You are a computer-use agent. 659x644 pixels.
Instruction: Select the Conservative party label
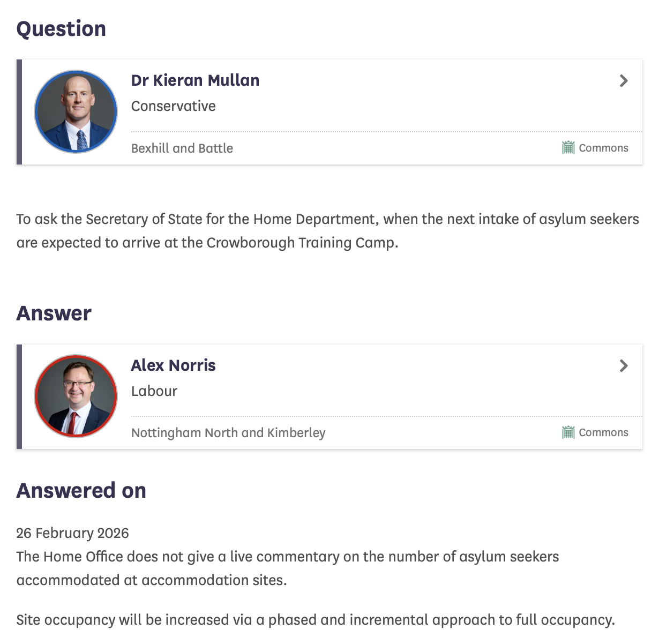pos(173,106)
